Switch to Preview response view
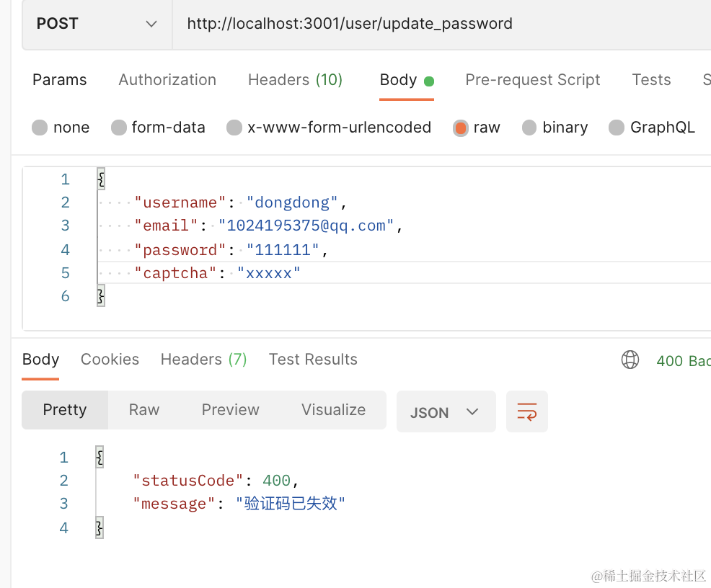This screenshot has width=711, height=588. click(231, 410)
